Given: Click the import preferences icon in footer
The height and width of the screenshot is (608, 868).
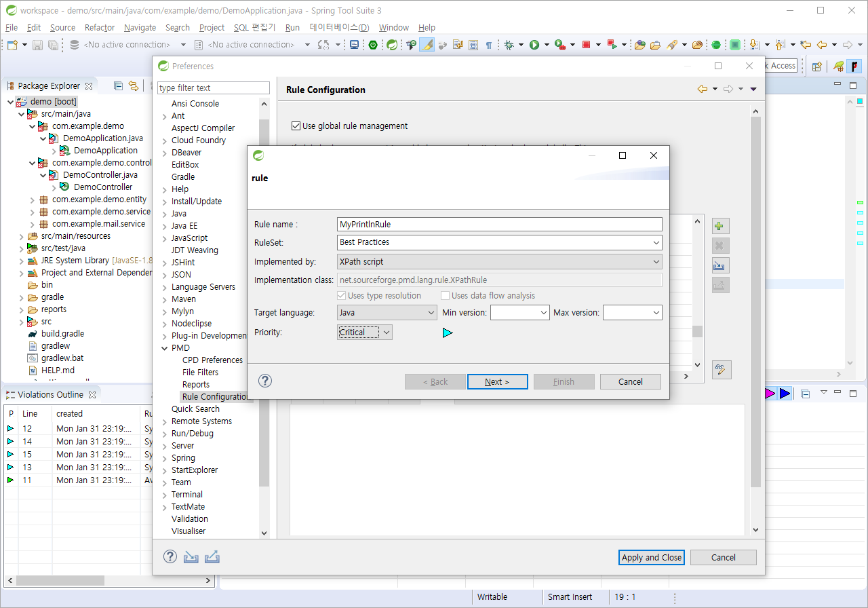Looking at the screenshot, I should pos(191,557).
